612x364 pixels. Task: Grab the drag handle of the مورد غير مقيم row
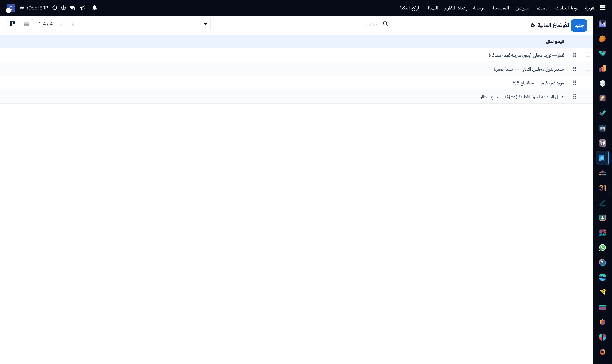click(575, 83)
